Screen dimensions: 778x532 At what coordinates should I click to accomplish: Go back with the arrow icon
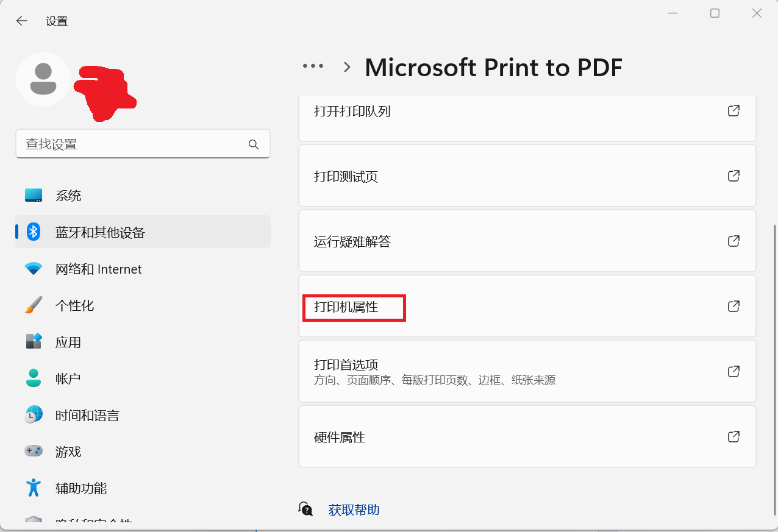pyautogui.click(x=22, y=21)
